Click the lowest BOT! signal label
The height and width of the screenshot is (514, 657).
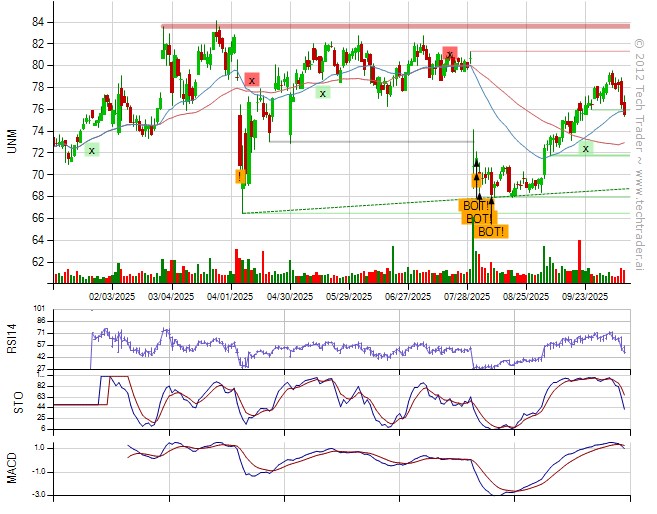491,231
